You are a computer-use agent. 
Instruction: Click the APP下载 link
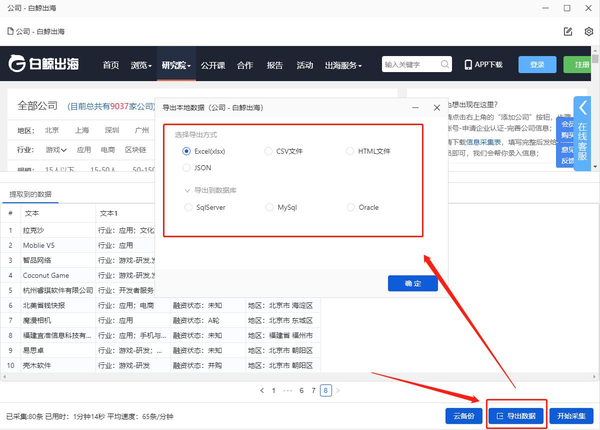point(484,65)
